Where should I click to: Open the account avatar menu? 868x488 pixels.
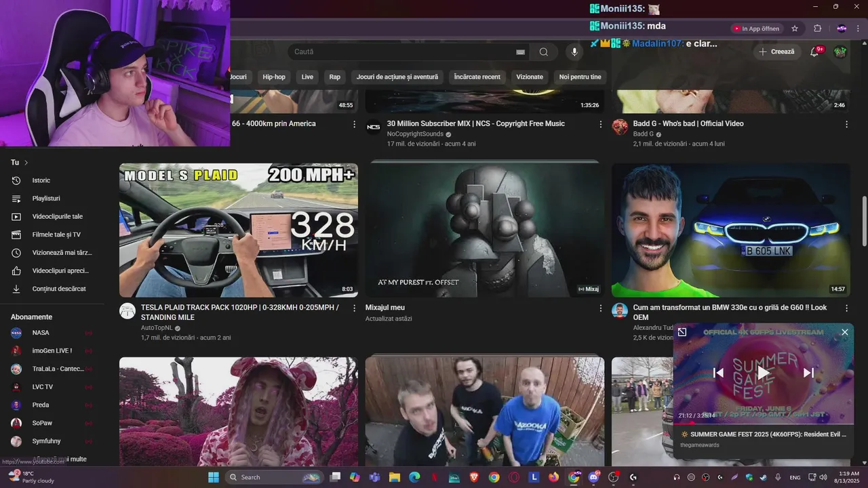coord(840,52)
